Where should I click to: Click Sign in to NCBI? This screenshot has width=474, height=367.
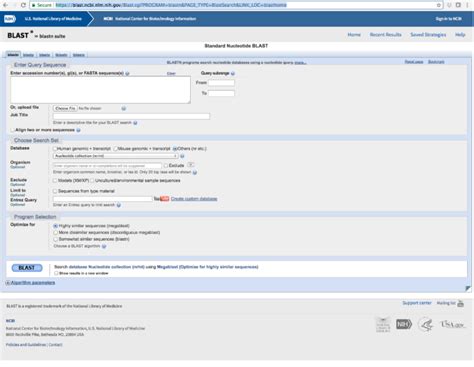[x=449, y=19]
